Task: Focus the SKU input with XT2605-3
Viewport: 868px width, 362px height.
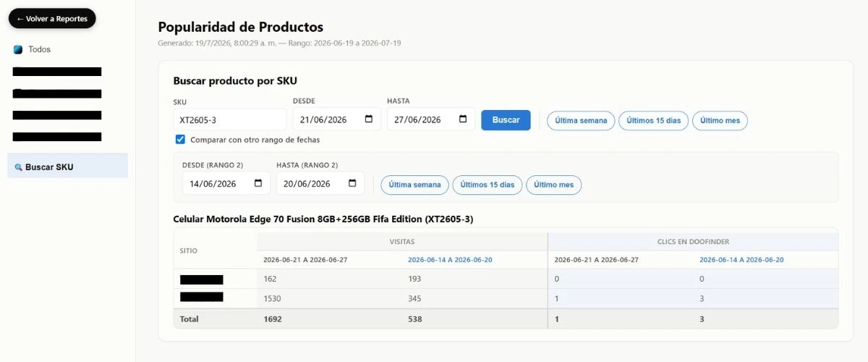Action: point(230,119)
